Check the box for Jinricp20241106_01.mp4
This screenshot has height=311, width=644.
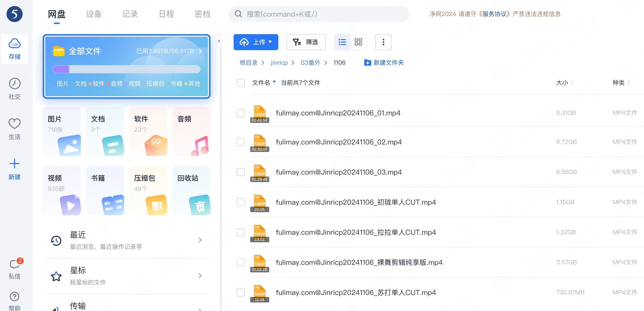pyautogui.click(x=241, y=113)
